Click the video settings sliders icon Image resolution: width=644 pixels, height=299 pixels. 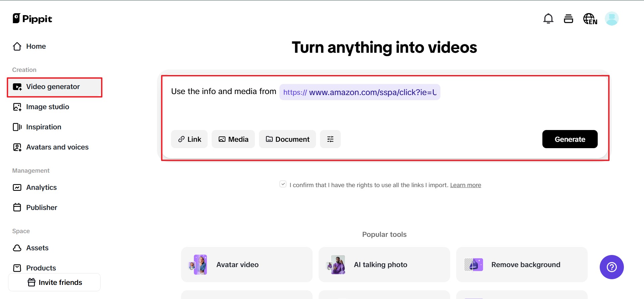coord(330,139)
